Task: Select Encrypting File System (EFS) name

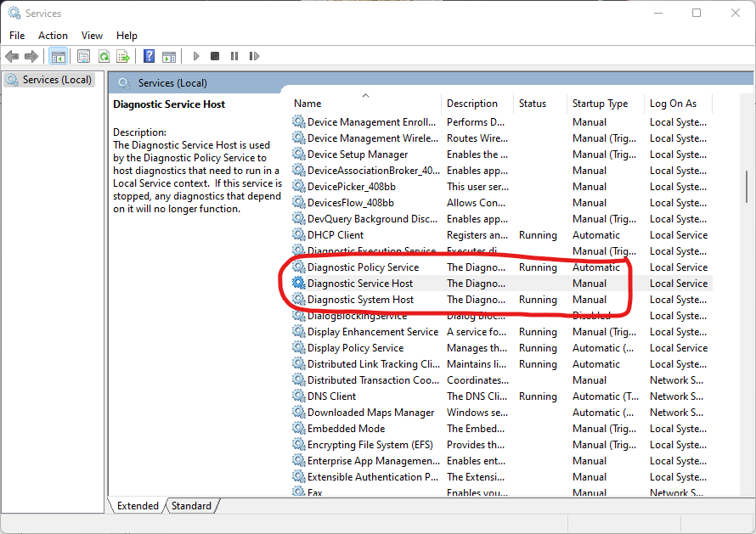Action: click(x=370, y=444)
